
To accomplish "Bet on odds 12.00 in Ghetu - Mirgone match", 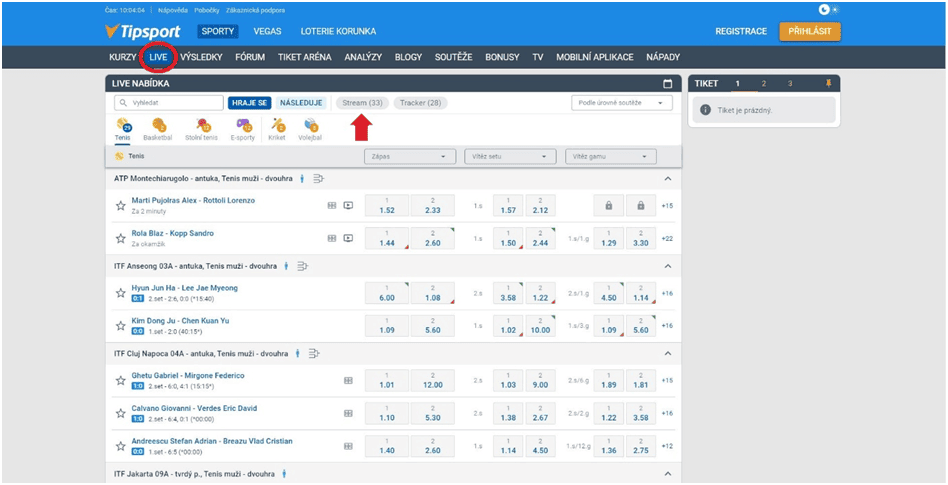I will 433,380.
